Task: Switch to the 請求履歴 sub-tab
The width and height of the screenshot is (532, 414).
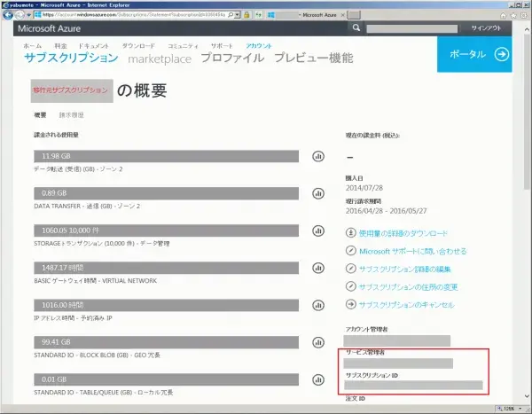Action: coord(71,115)
